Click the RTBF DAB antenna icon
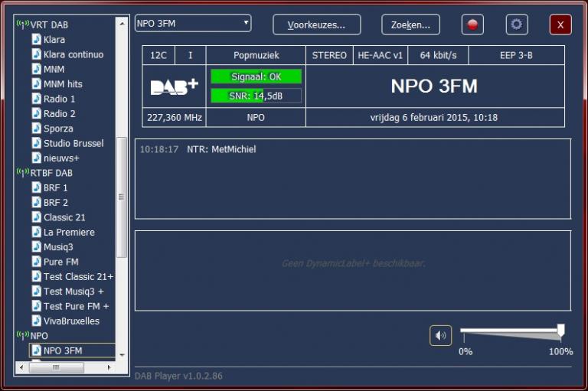 tap(22, 173)
